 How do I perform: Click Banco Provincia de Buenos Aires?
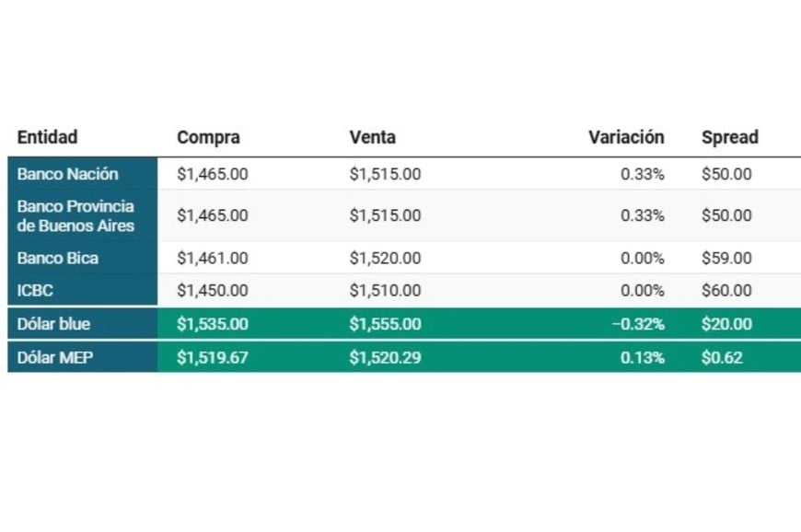[75, 216]
